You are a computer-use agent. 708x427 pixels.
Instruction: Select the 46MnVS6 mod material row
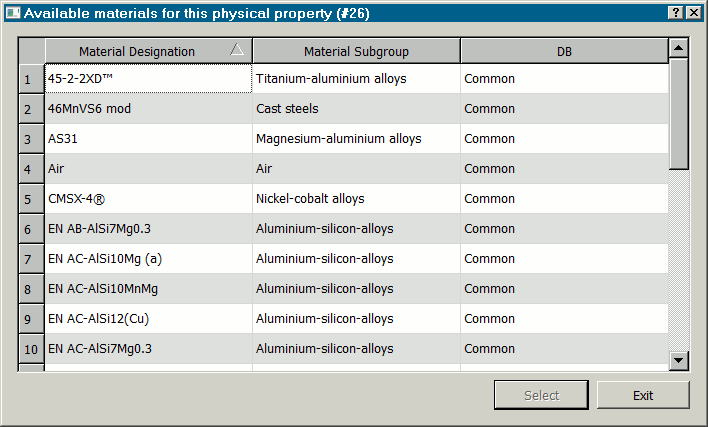click(x=147, y=109)
